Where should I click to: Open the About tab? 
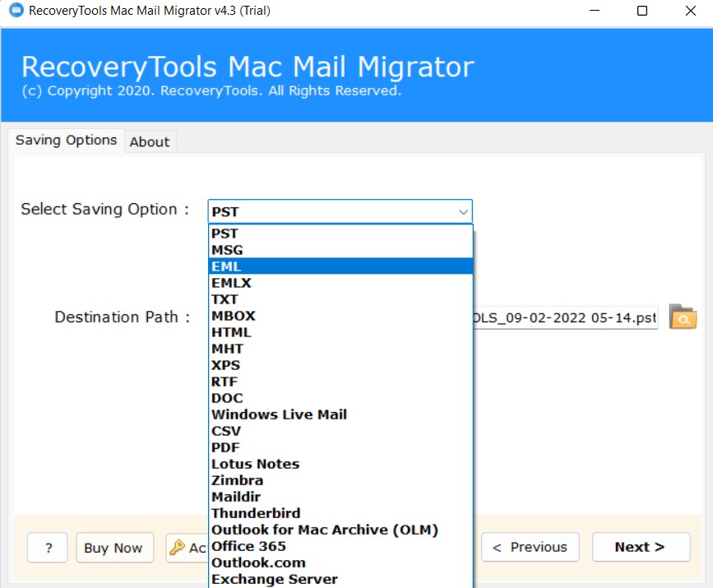pyautogui.click(x=150, y=142)
